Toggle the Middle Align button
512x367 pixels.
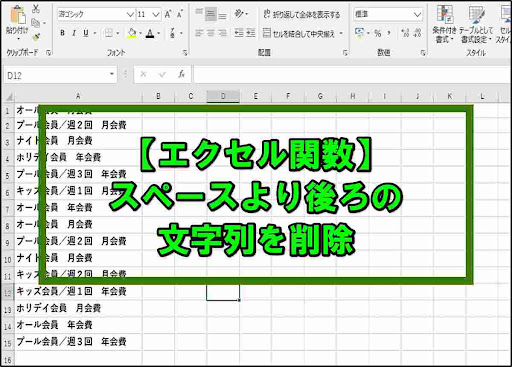pos(211,14)
